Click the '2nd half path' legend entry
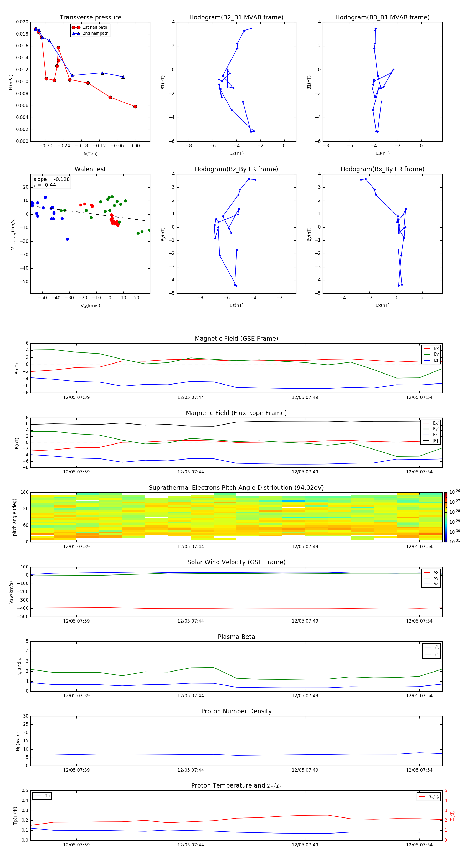 [x=90, y=33]
